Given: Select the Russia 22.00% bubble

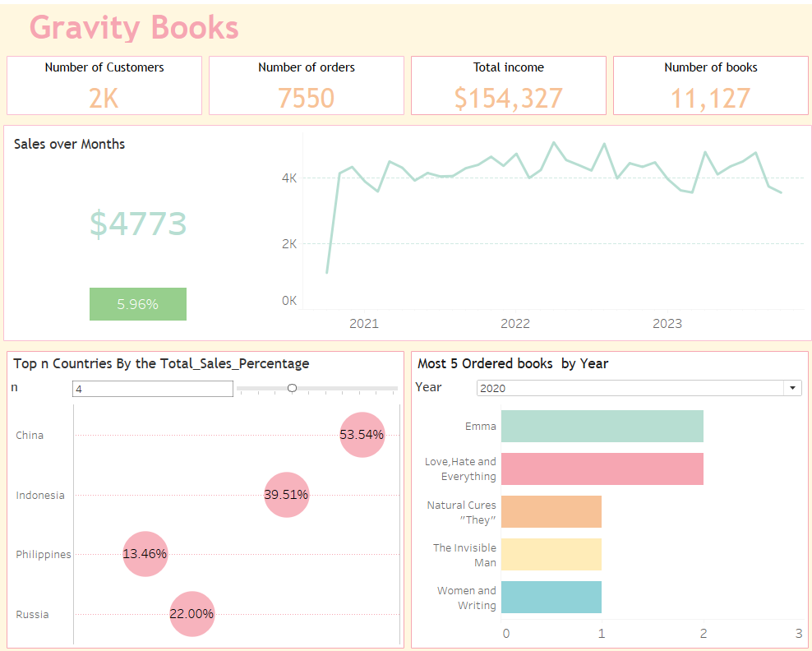Looking at the screenshot, I should click(191, 614).
